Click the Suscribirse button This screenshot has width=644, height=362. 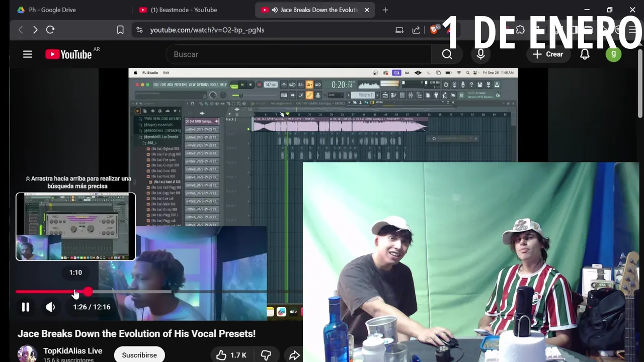(x=139, y=355)
